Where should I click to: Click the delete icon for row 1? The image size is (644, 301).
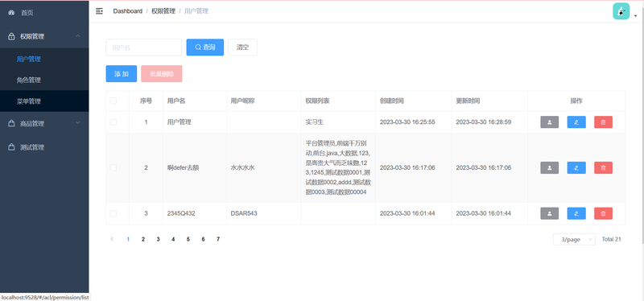tap(603, 122)
